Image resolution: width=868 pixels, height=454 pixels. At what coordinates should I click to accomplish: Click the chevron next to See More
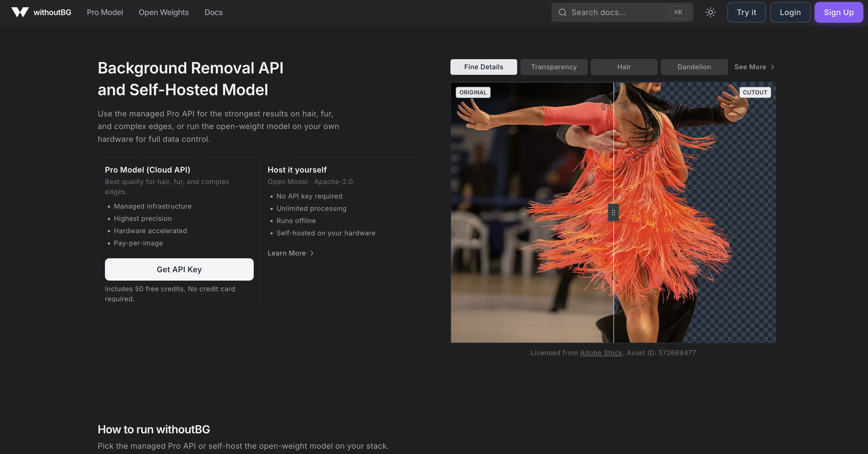click(x=772, y=67)
